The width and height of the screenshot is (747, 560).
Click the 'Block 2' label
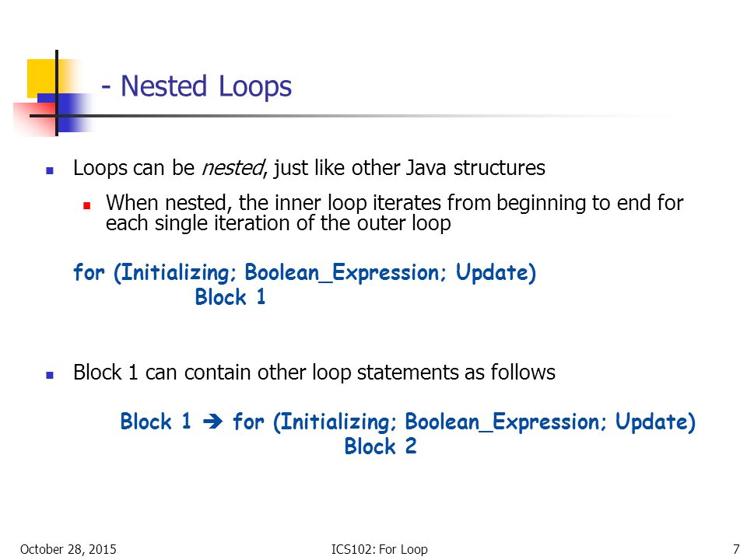coord(381,446)
